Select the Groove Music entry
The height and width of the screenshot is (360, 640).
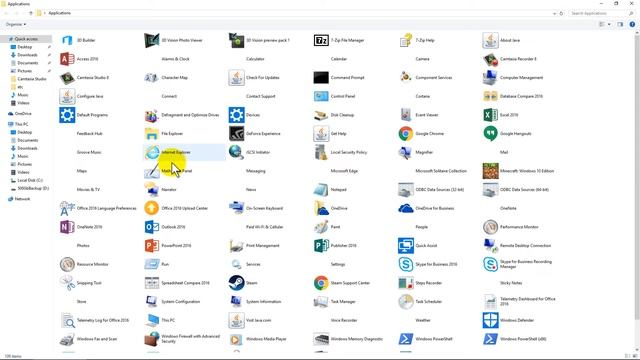(x=89, y=152)
